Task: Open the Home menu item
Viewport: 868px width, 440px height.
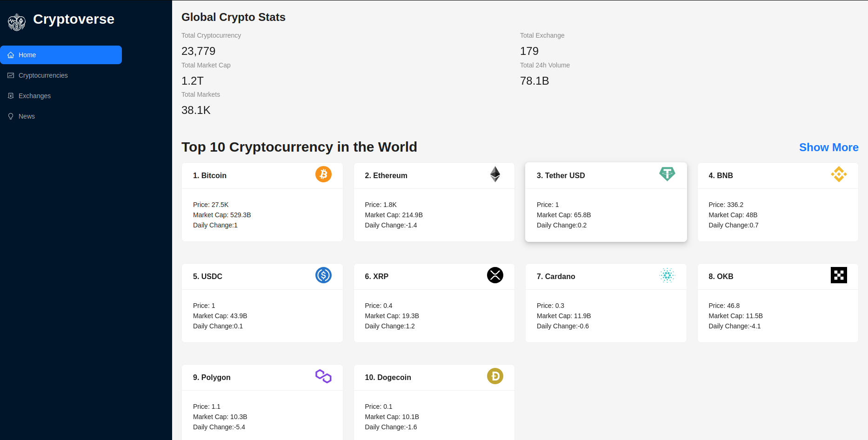Action: pyautogui.click(x=61, y=55)
